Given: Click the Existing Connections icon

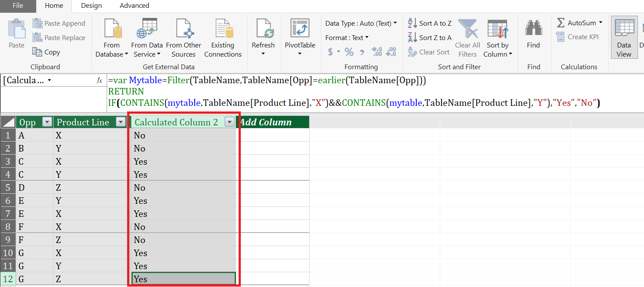Looking at the screenshot, I should tap(223, 29).
